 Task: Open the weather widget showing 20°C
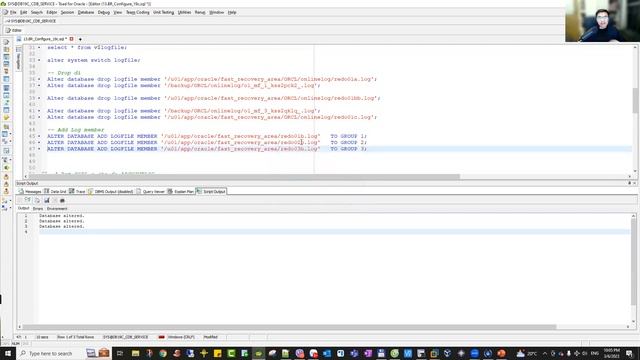[x=527, y=353]
